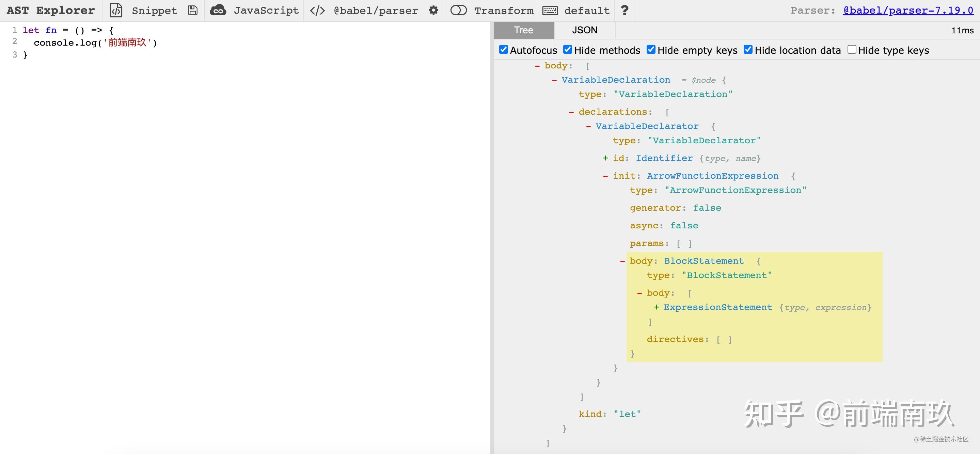Click the keyboard keymap icon

pos(550,10)
